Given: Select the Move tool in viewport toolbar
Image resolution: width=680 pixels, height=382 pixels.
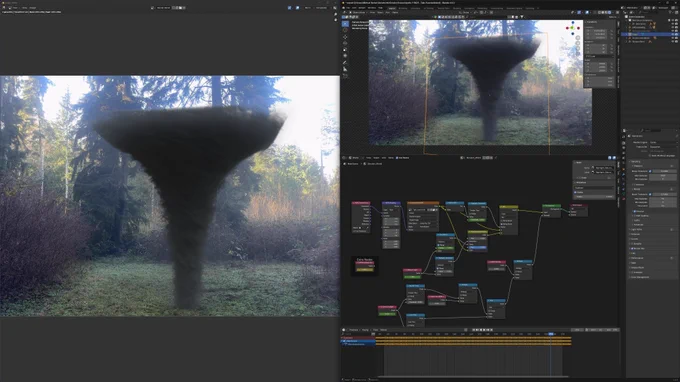Looking at the screenshot, I should click(345, 37).
